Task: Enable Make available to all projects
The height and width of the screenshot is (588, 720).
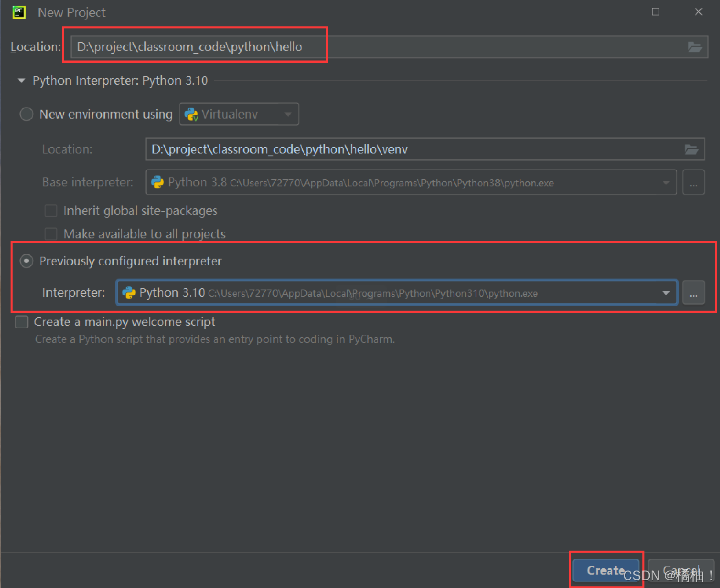Action: pyautogui.click(x=51, y=234)
